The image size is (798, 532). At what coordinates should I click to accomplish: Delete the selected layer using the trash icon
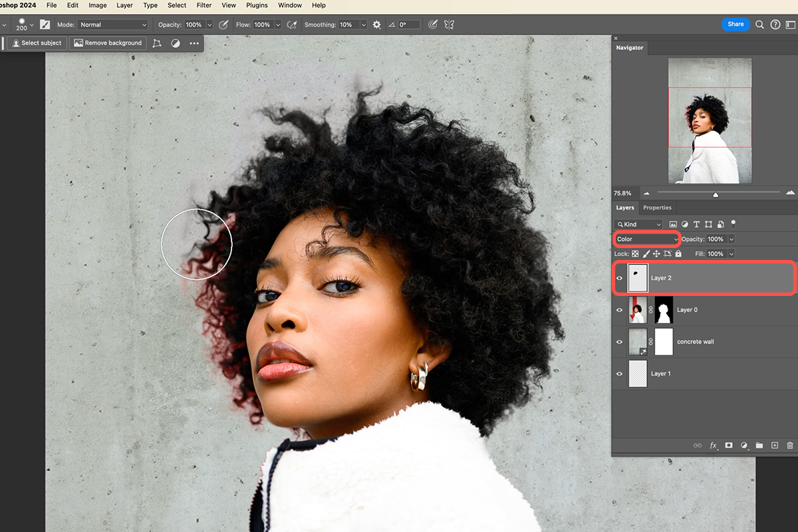[789, 446]
